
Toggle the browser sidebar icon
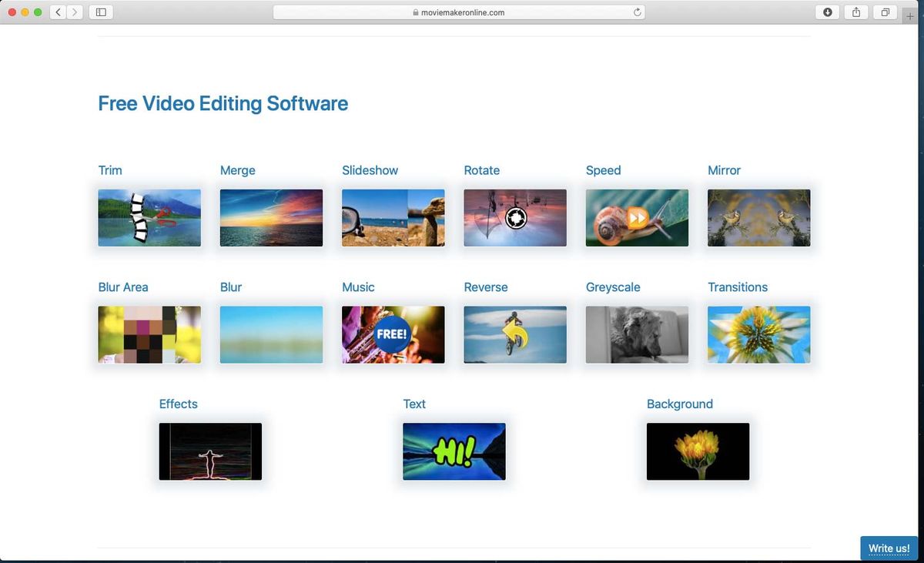101,12
